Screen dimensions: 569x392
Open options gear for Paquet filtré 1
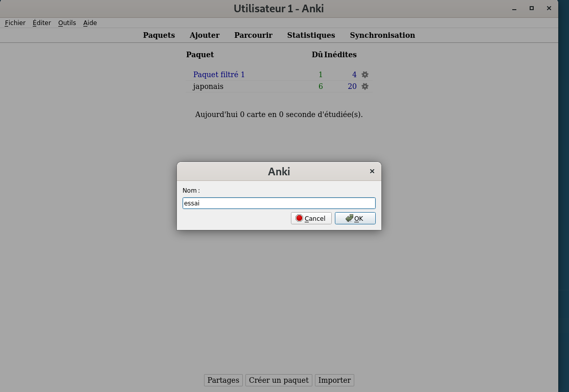[x=365, y=75]
